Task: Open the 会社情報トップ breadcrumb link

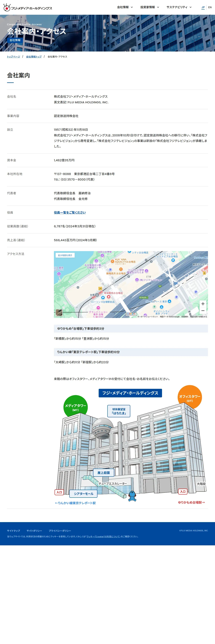Action: coord(34,57)
